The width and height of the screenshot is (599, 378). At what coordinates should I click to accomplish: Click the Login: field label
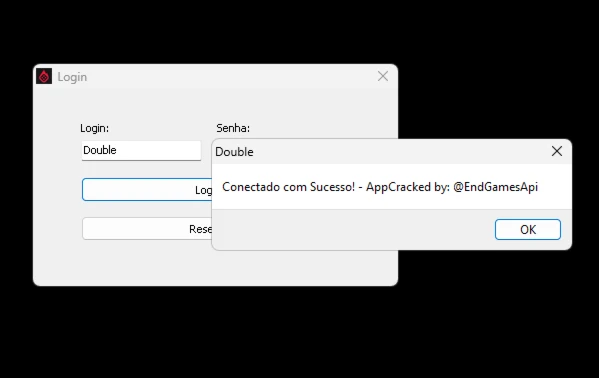[x=94, y=128]
